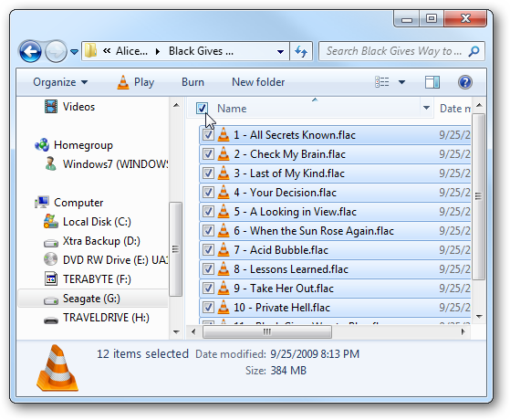Screen dimensions: 510x420
Task: Click the search magnifier icon
Action: point(474,51)
